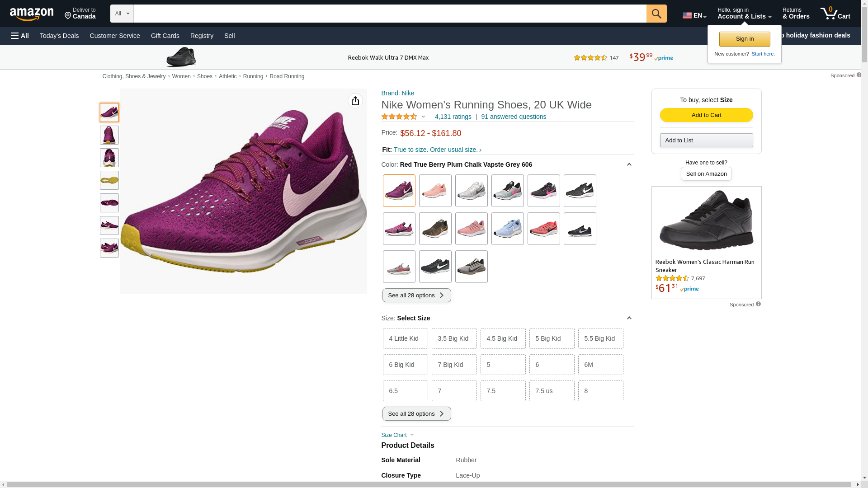This screenshot has height=488, width=868.
Task: Choose the light blue shoe color swatch
Action: [x=507, y=229]
